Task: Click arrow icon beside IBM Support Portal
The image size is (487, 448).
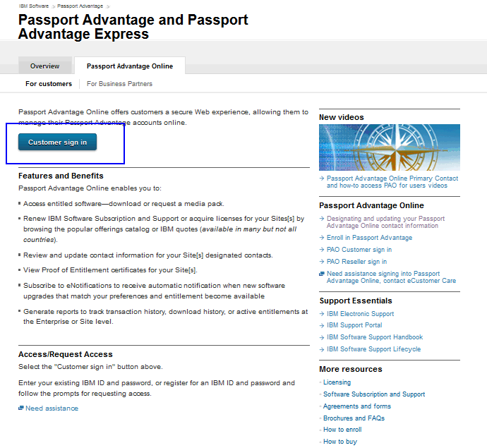Action: (322, 325)
